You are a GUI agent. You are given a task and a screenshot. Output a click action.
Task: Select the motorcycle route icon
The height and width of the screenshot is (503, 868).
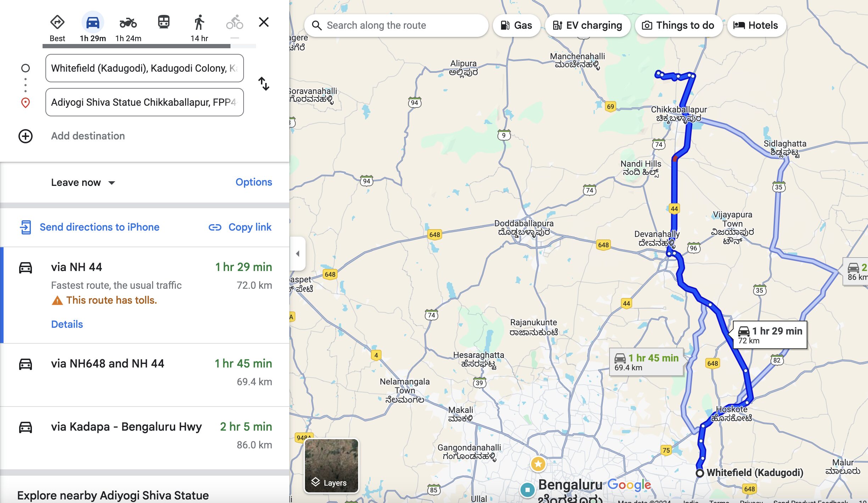[x=127, y=22]
